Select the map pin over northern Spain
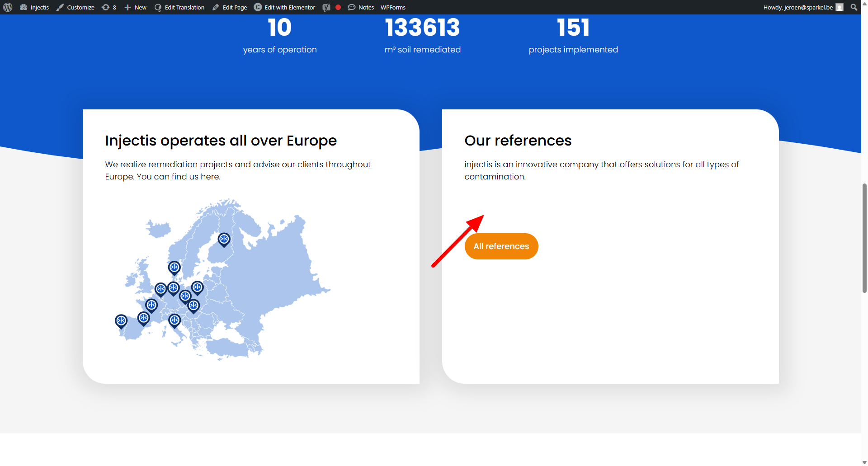Image resolution: width=868 pixels, height=466 pixels. tap(143, 318)
